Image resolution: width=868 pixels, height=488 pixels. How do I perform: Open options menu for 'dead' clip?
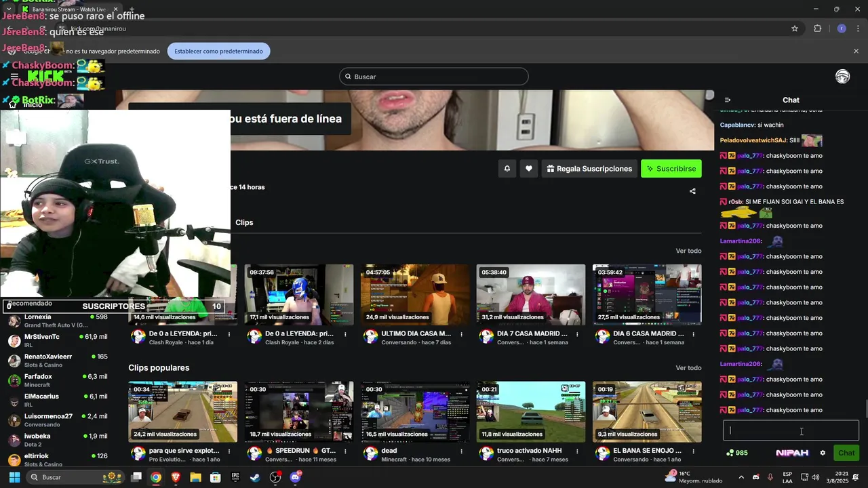click(x=461, y=451)
